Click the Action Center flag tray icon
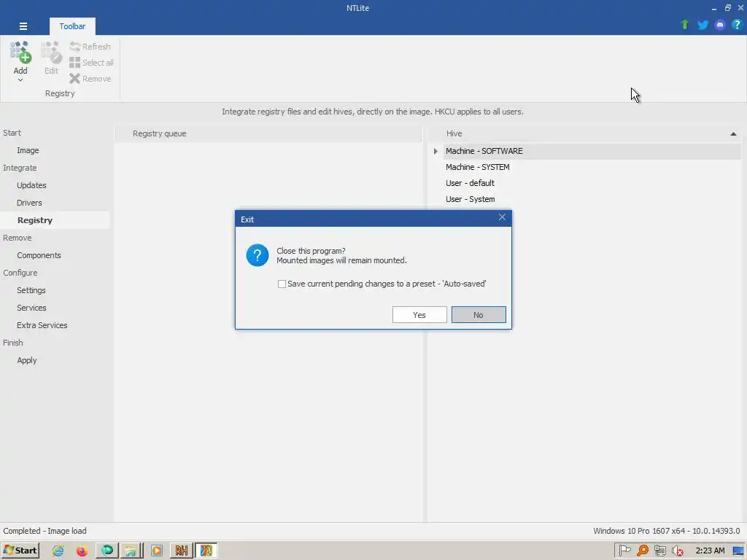Screen dimensions: 747x560 tap(624, 551)
